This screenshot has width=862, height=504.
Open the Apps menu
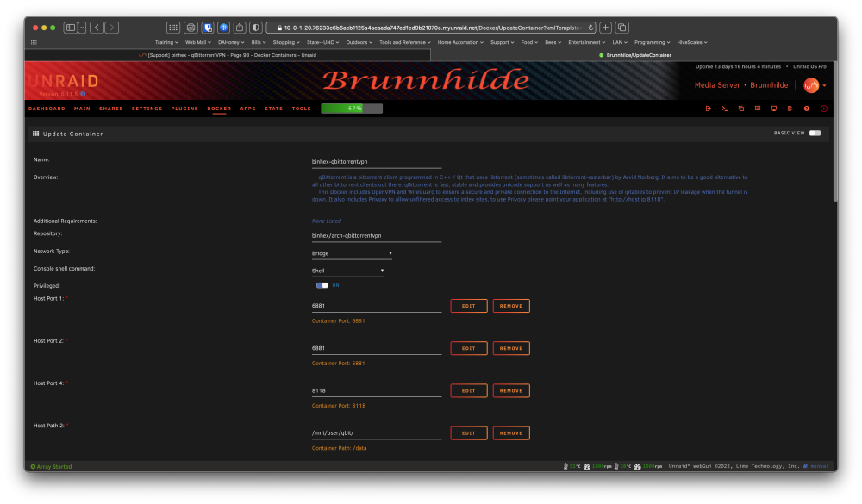coord(247,109)
